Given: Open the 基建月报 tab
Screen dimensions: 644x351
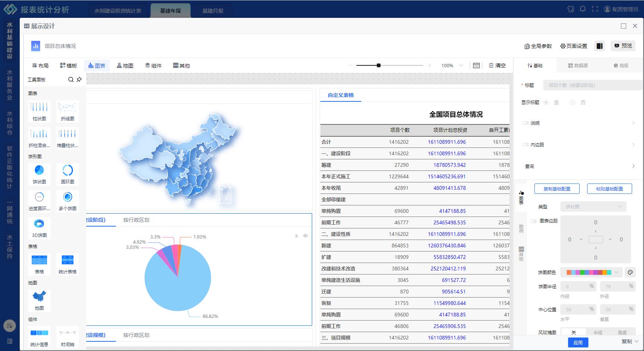Looking at the screenshot, I should click(213, 11).
